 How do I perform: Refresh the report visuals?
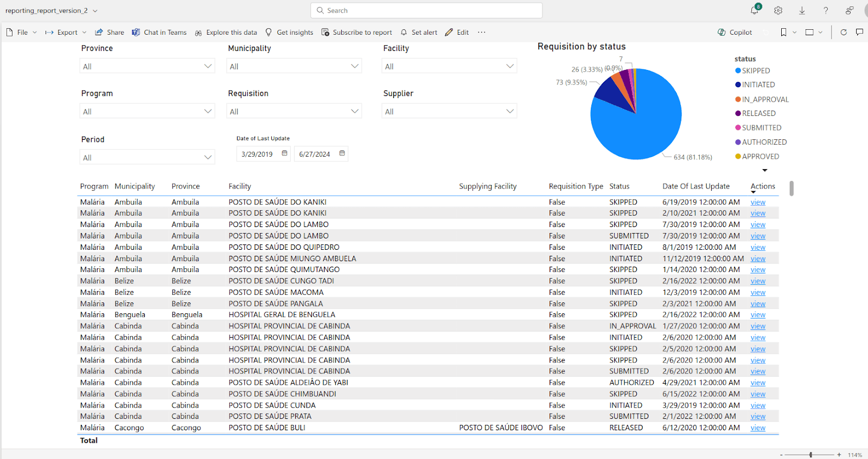click(x=844, y=33)
